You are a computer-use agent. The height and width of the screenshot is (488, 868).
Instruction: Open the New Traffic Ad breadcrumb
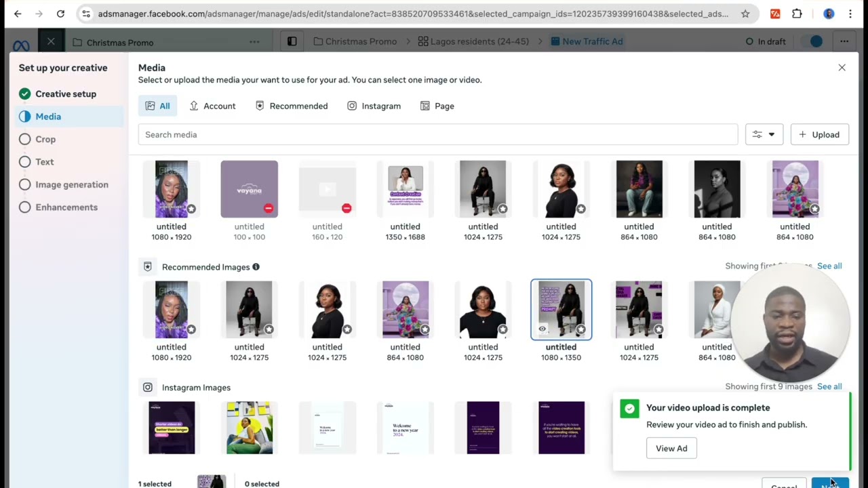tap(586, 41)
